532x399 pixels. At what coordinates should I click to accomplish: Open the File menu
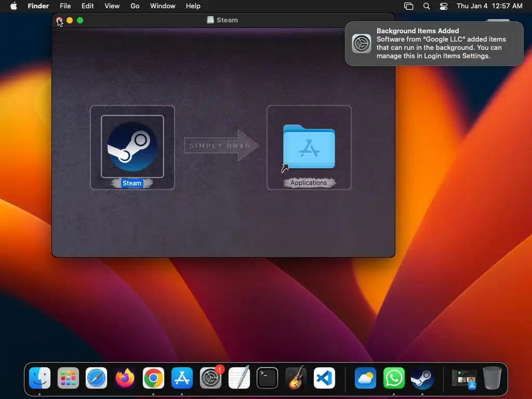(x=65, y=6)
